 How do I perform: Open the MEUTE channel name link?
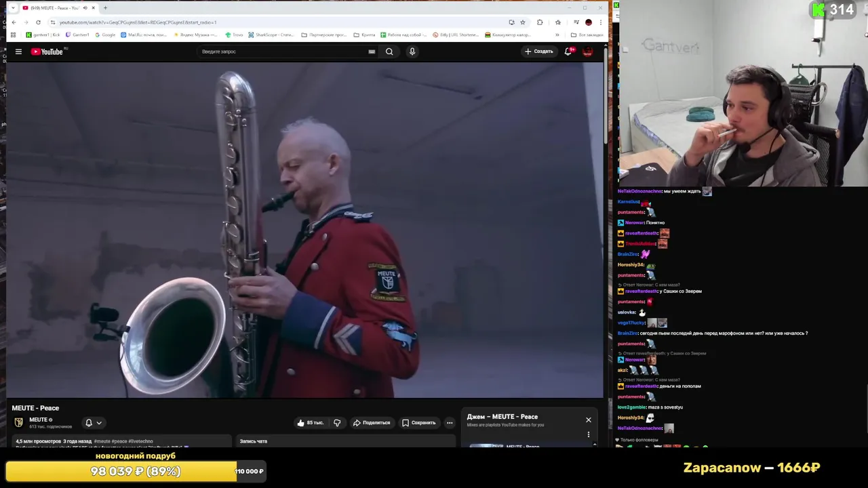38,420
